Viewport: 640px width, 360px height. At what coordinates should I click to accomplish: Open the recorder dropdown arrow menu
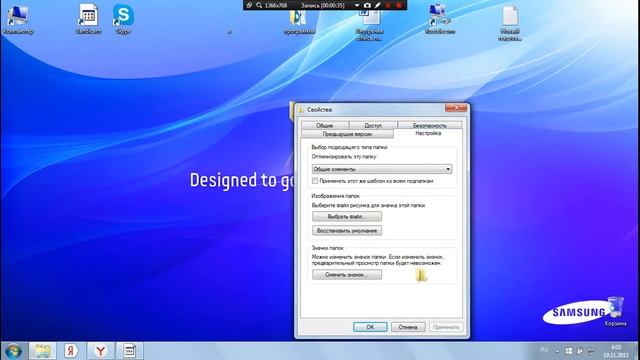coord(357,5)
